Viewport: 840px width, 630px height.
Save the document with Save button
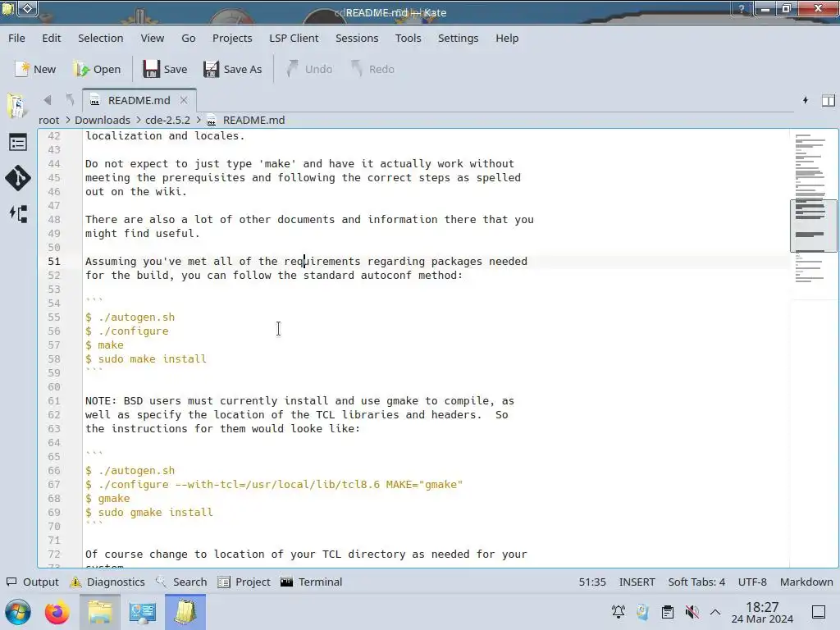(165, 69)
